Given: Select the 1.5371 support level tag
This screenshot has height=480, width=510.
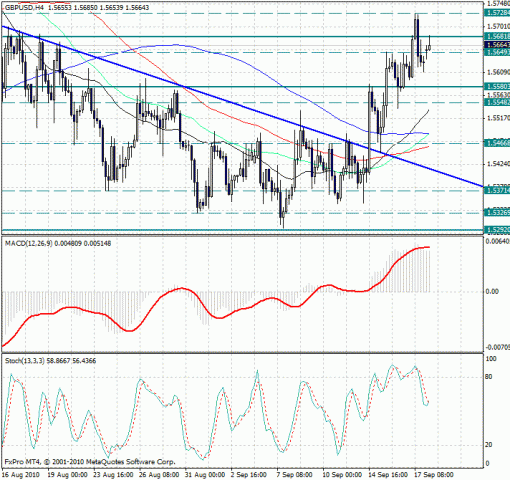Looking at the screenshot, I should [497, 190].
